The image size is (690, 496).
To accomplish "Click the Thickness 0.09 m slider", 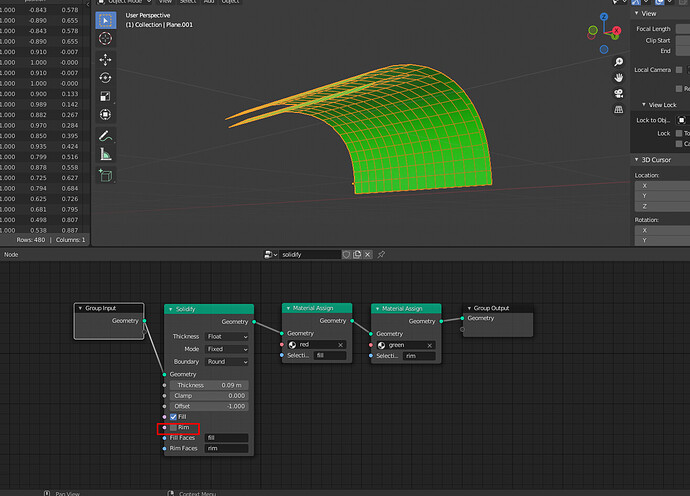I will point(209,385).
